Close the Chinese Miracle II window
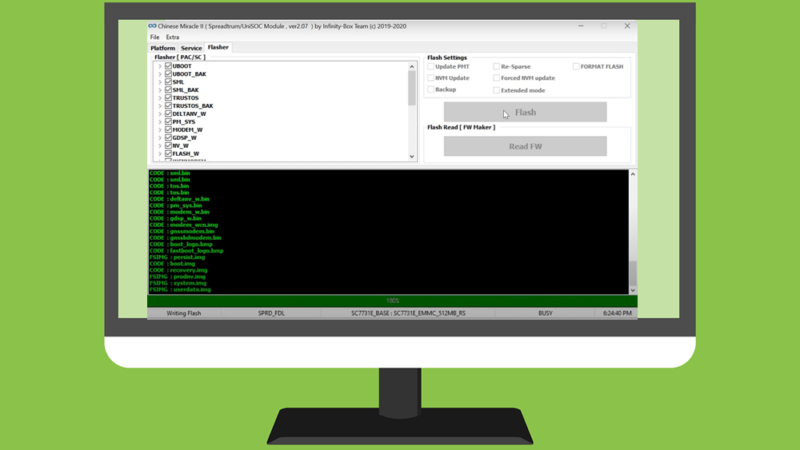Image resolution: width=800 pixels, height=450 pixels. coord(627,26)
